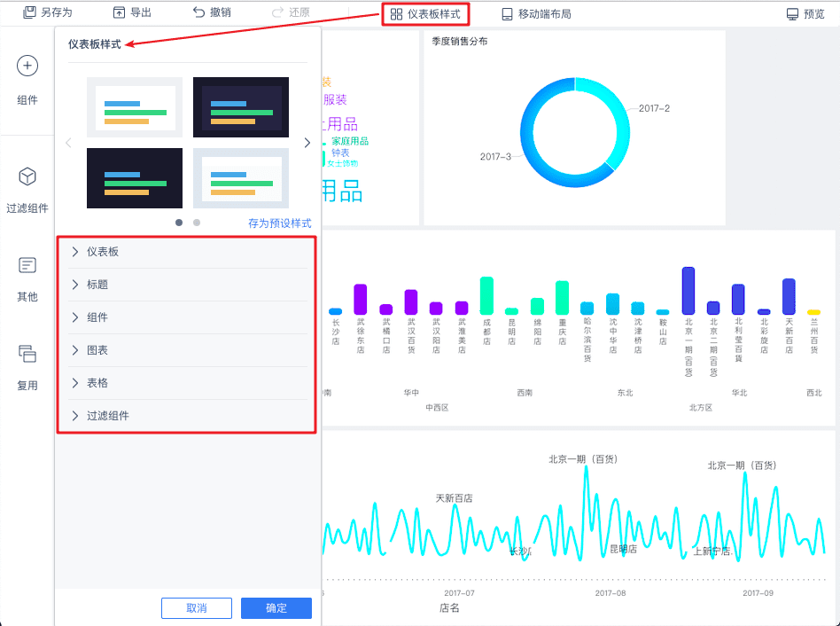The width and height of the screenshot is (840, 626).
Task: Click the tall 北京一期(百货) bar
Action: pos(688,291)
